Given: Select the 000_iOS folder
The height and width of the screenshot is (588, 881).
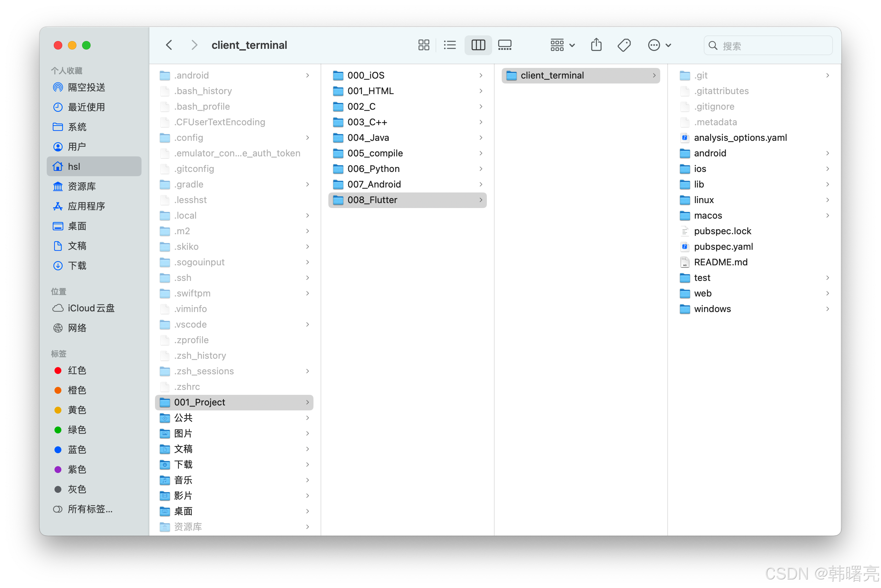Looking at the screenshot, I should pos(407,75).
